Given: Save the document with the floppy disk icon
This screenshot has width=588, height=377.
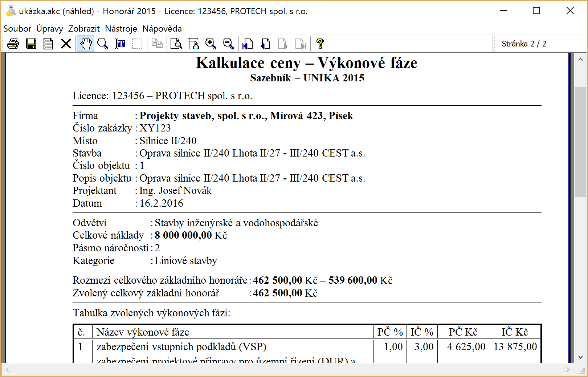Looking at the screenshot, I should [x=31, y=44].
